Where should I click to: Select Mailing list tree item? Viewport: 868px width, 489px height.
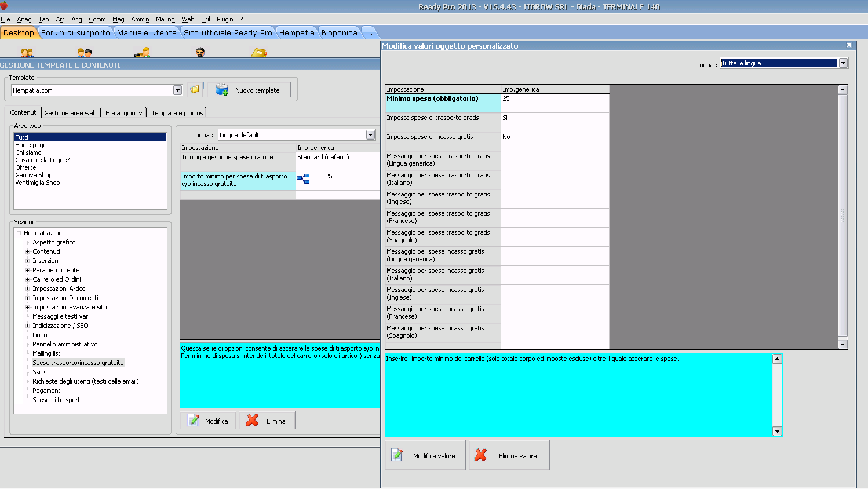pyautogui.click(x=46, y=354)
